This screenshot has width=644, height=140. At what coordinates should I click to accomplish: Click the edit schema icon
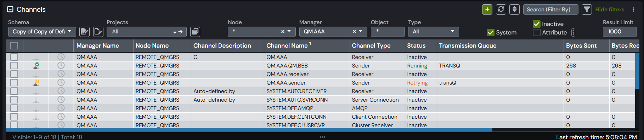[x=84, y=32]
